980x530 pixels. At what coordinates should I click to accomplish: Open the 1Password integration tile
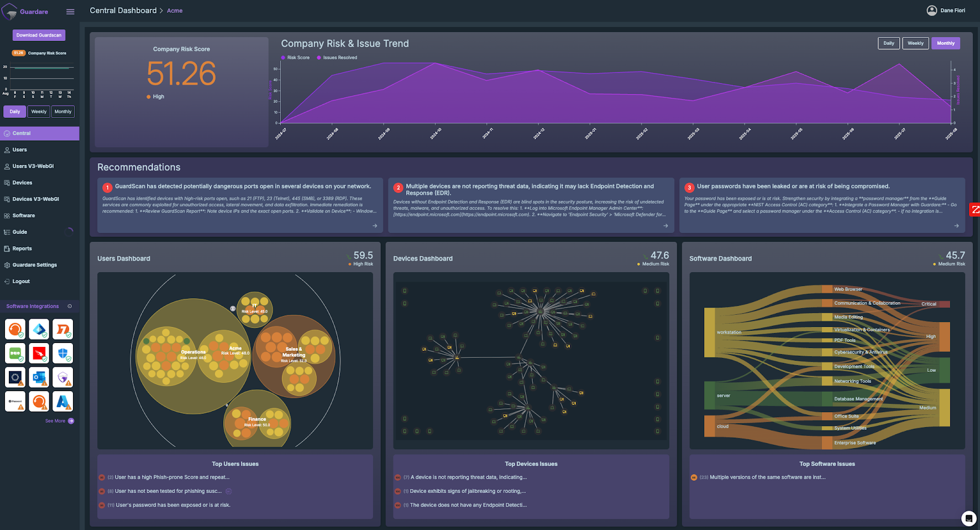click(15, 401)
